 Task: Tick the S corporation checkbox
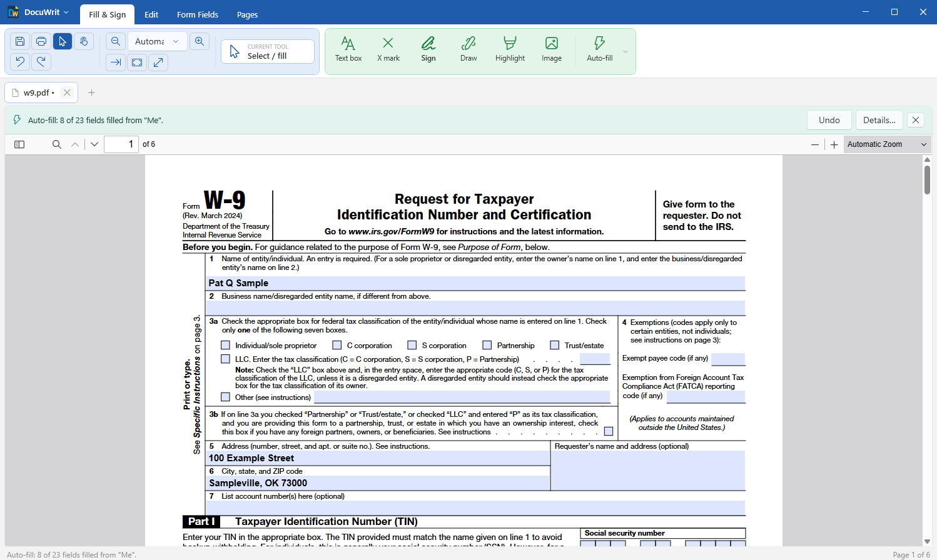pyautogui.click(x=412, y=345)
